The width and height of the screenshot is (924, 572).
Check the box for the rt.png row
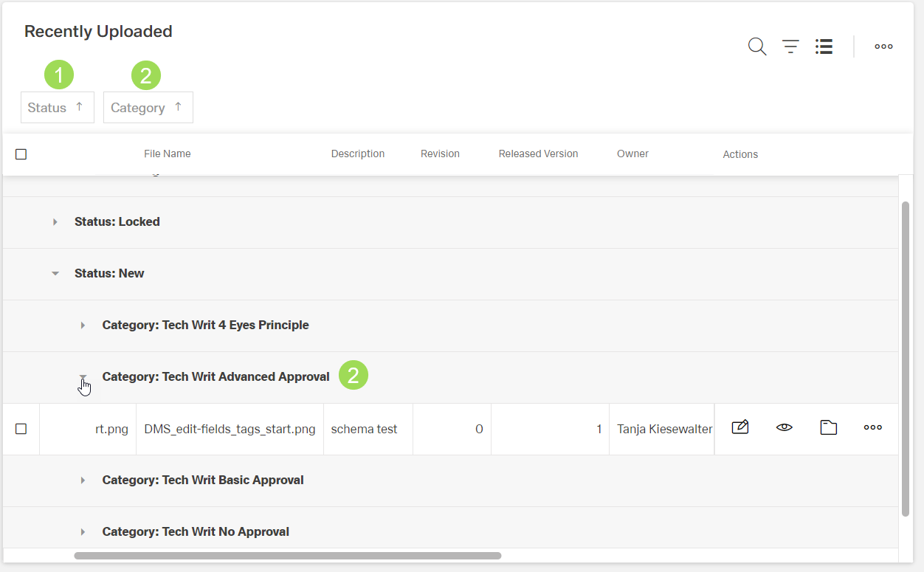[21, 429]
